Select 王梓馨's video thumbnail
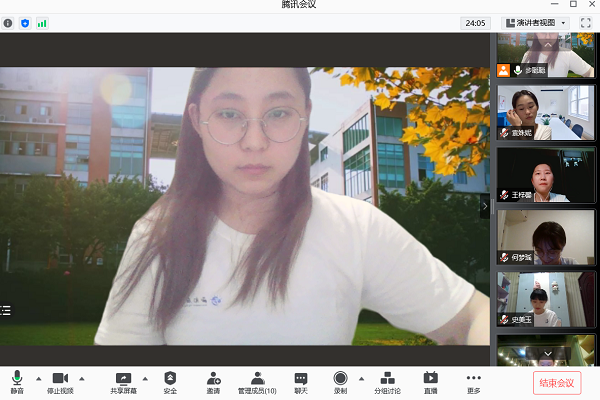Screen dimensions: 600x400 coord(546,175)
